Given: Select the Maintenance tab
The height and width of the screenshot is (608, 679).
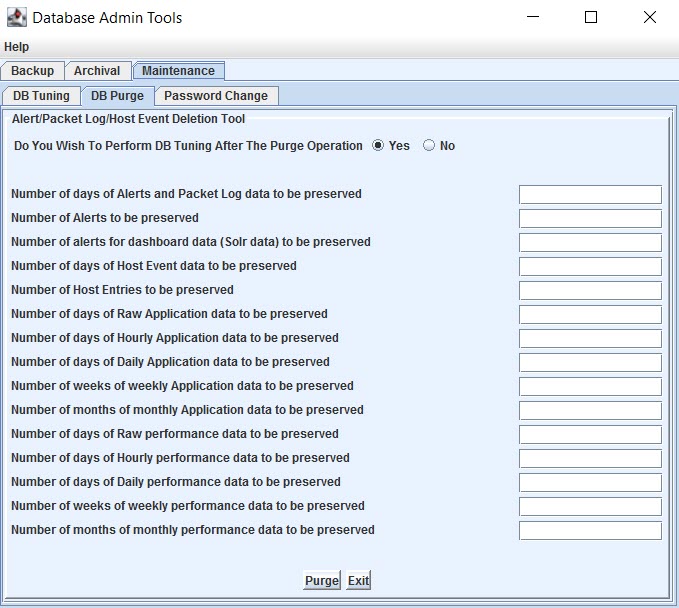Looking at the screenshot, I should (178, 71).
